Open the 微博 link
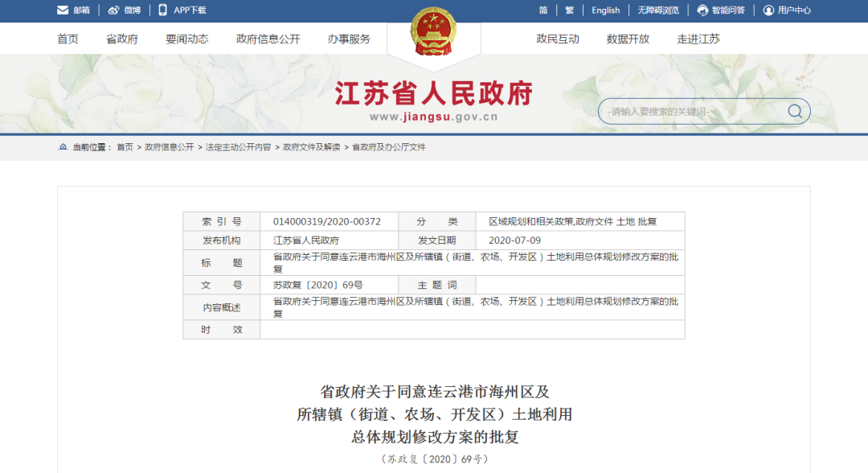 coord(133,10)
